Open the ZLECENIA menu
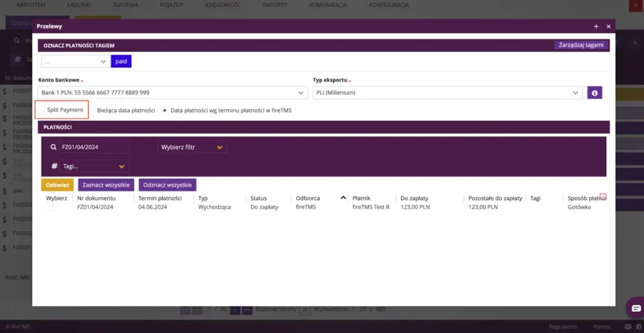This screenshot has width=644, height=333. [x=125, y=5]
